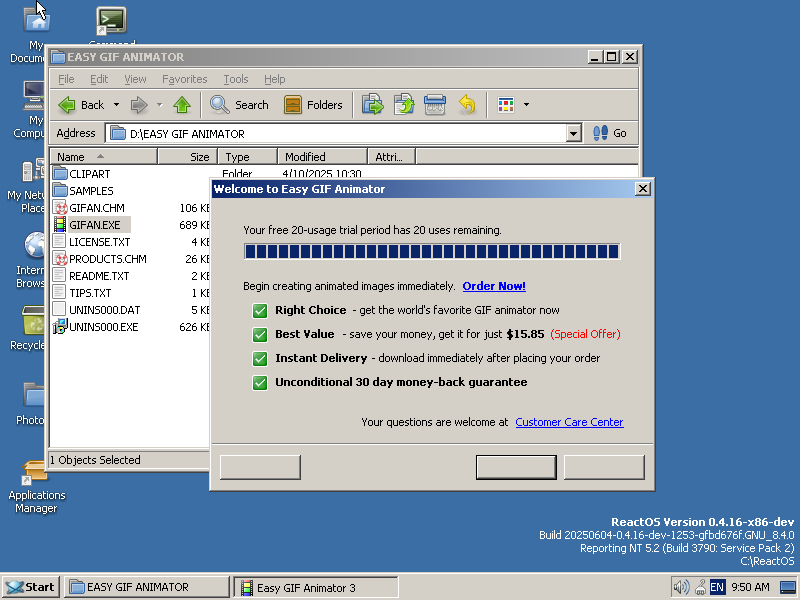Click the trial uses progress bar
The width and height of the screenshot is (800, 600).
point(432,252)
